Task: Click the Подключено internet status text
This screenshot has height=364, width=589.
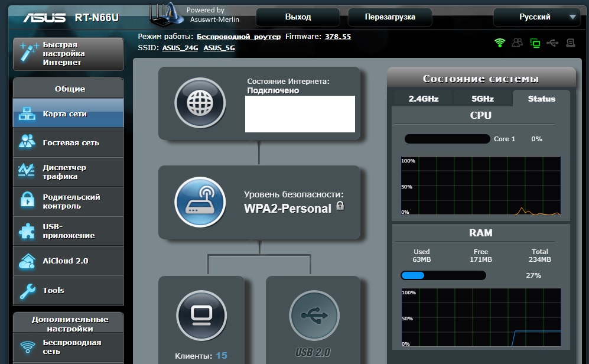Action: tap(273, 90)
